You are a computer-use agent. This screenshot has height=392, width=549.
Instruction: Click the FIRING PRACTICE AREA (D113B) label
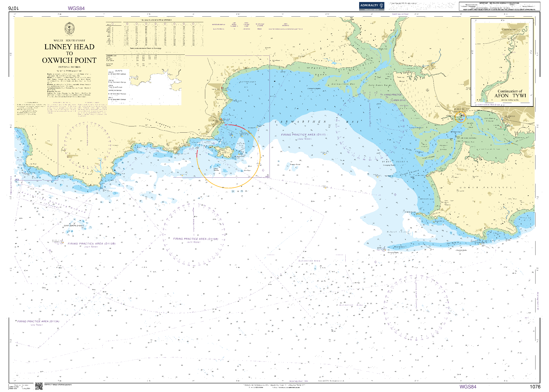[x=92, y=244]
